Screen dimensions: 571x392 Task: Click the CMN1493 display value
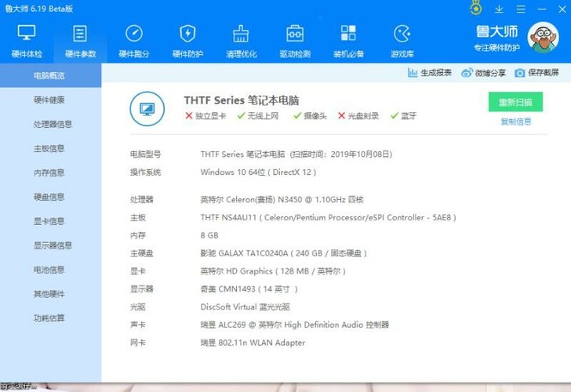pos(249,289)
